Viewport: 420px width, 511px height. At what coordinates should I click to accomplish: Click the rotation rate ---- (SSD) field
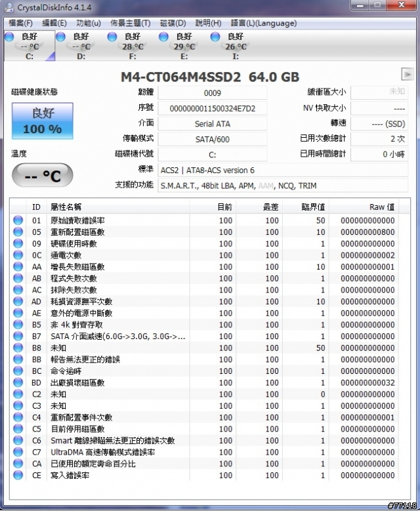click(x=379, y=124)
